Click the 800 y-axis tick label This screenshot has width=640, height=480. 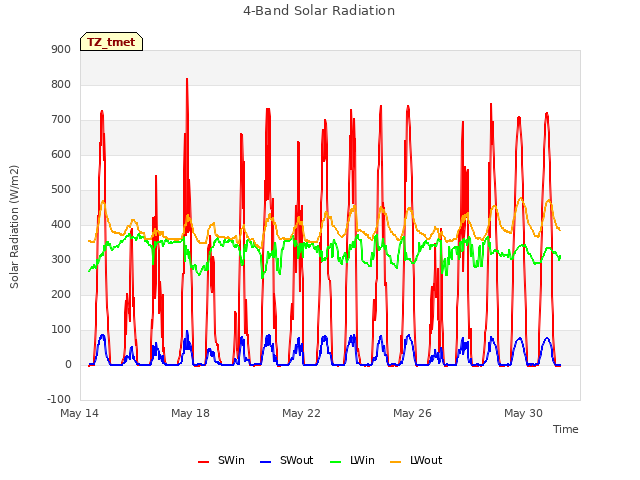coord(61,84)
